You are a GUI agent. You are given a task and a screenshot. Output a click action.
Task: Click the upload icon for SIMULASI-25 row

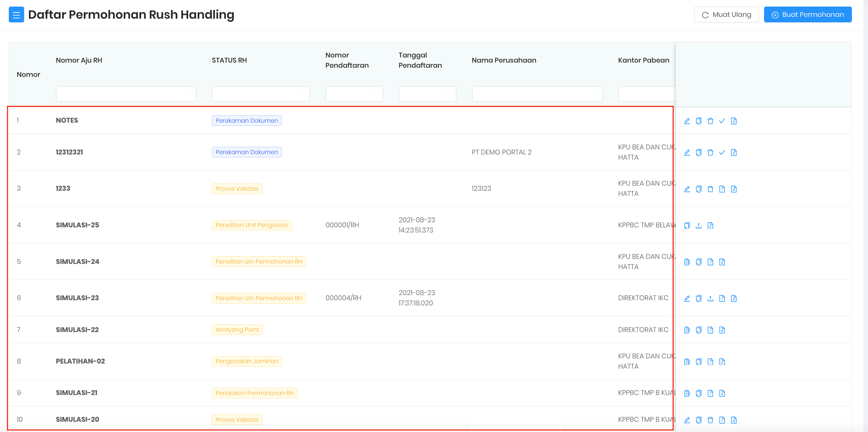pos(699,226)
